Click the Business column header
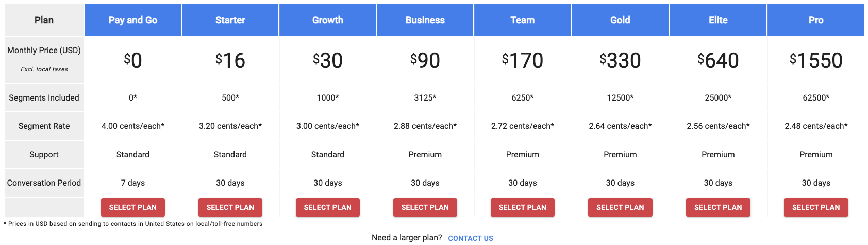 coord(425,20)
